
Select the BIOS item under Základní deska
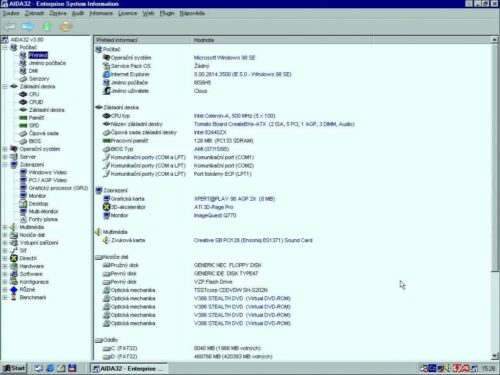(x=35, y=141)
